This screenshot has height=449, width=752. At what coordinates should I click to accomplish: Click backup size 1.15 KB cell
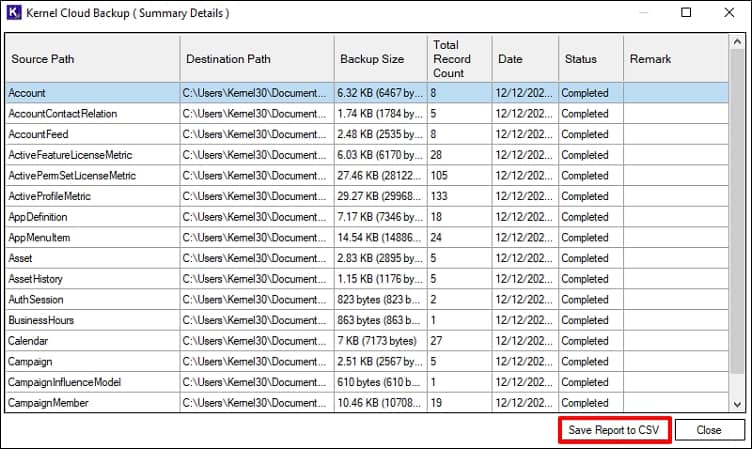tap(381, 279)
